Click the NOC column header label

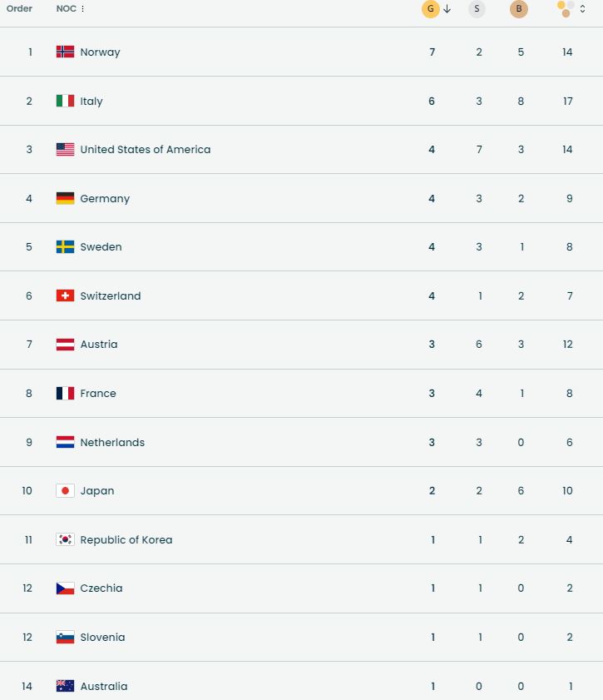pyautogui.click(x=65, y=9)
